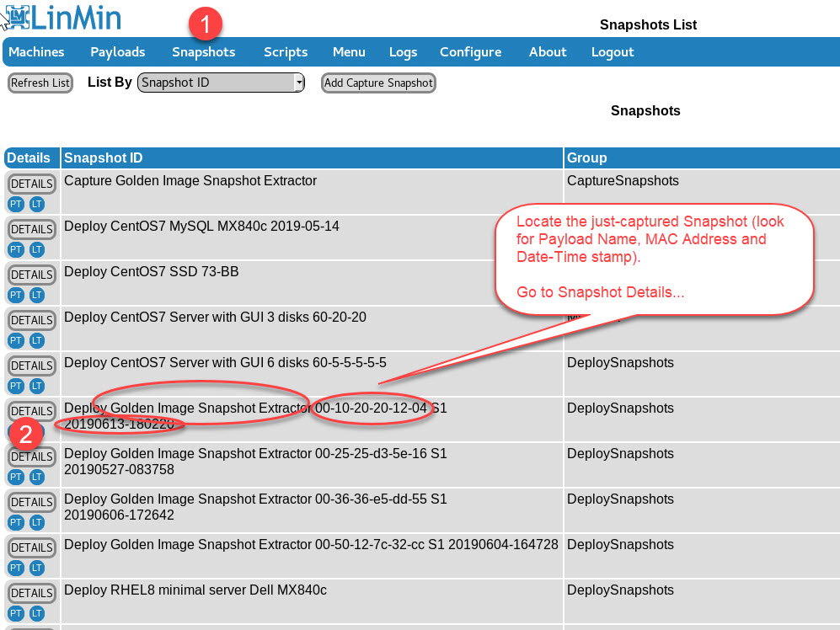Image resolution: width=840 pixels, height=630 pixels.
Task: Go to the Machines menu
Action: point(36,52)
